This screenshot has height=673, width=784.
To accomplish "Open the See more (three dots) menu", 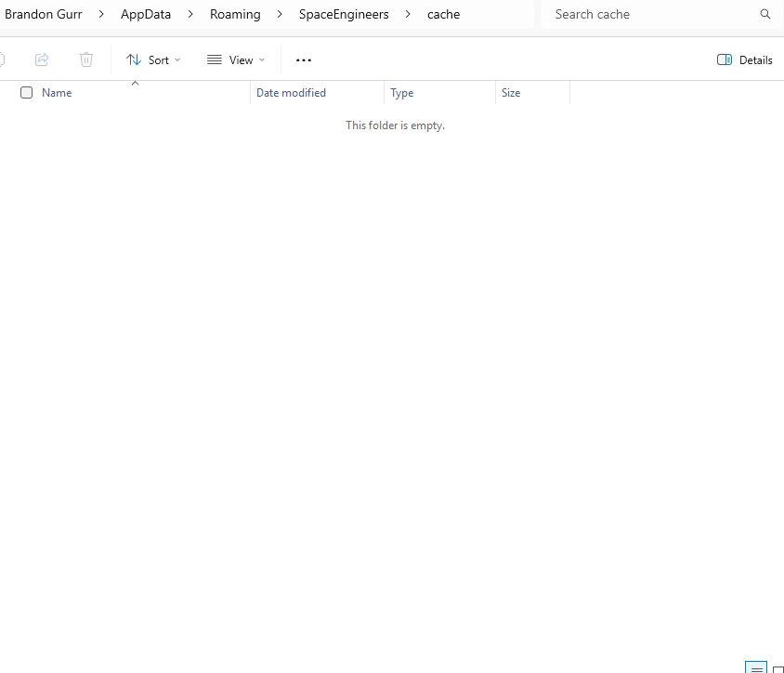I will click(x=304, y=59).
